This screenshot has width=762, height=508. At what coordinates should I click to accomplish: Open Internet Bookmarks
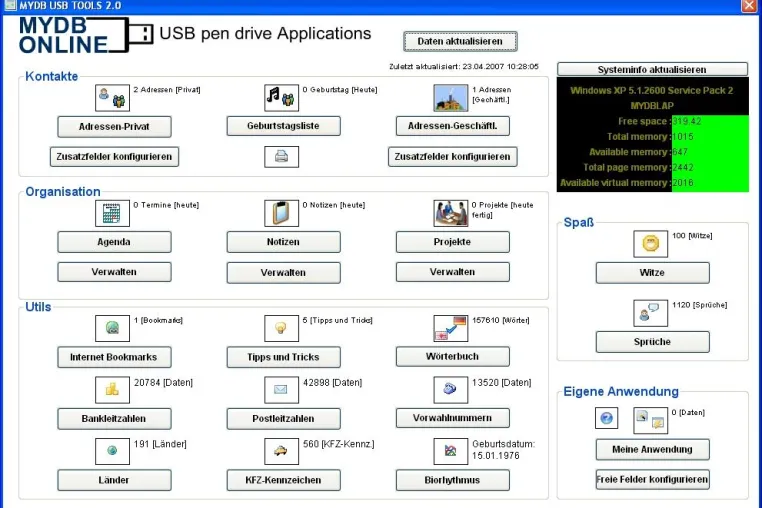114,357
